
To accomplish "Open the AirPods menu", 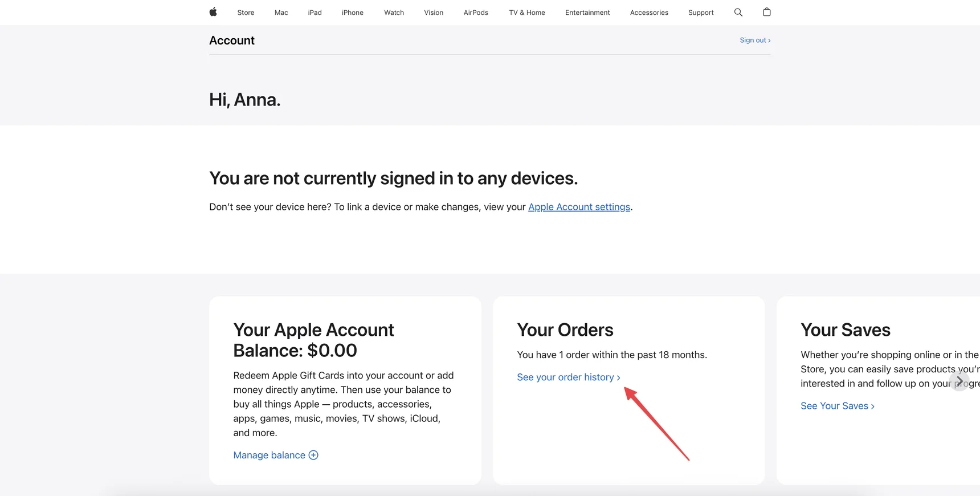I will (476, 13).
